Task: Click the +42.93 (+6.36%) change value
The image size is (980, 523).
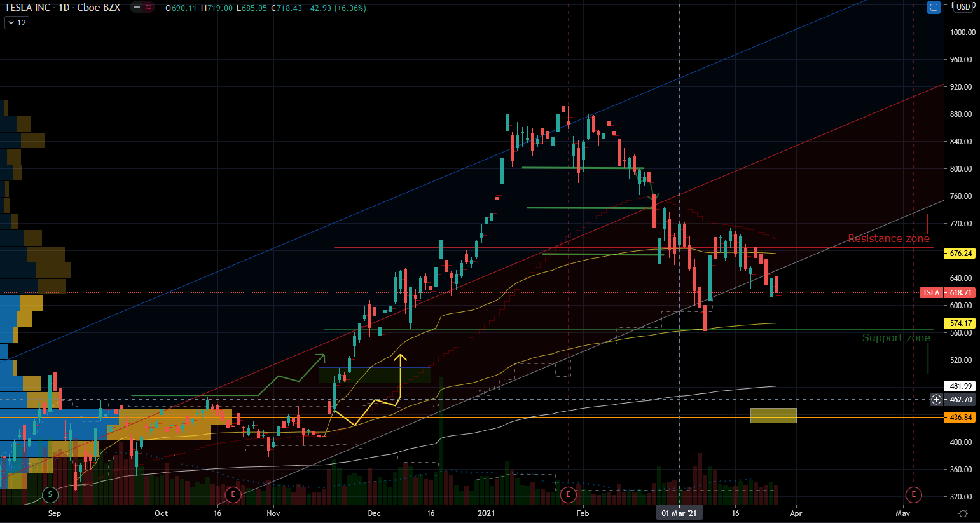Action: (x=336, y=8)
